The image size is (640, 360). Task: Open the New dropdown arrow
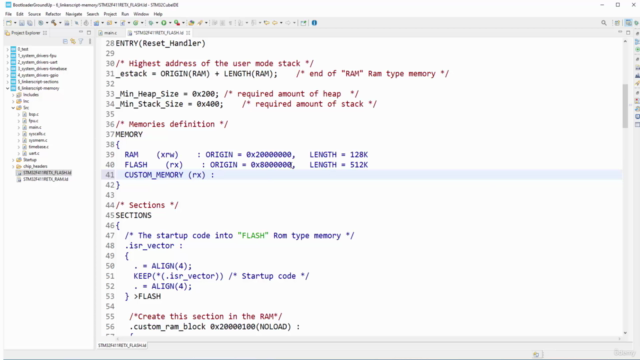15,23
